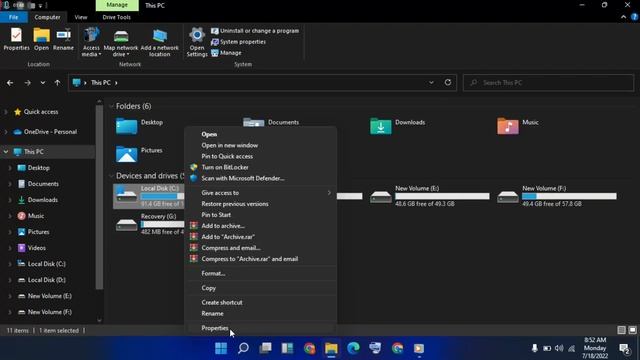
Task: Select the New Volume (F:) drive
Action: tap(557, 196)
